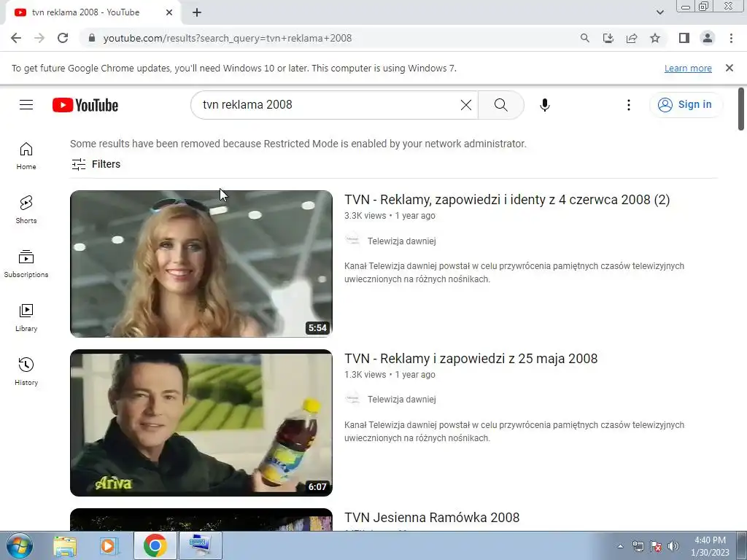Open Chrome's three-dot menu

click(731, 38)
